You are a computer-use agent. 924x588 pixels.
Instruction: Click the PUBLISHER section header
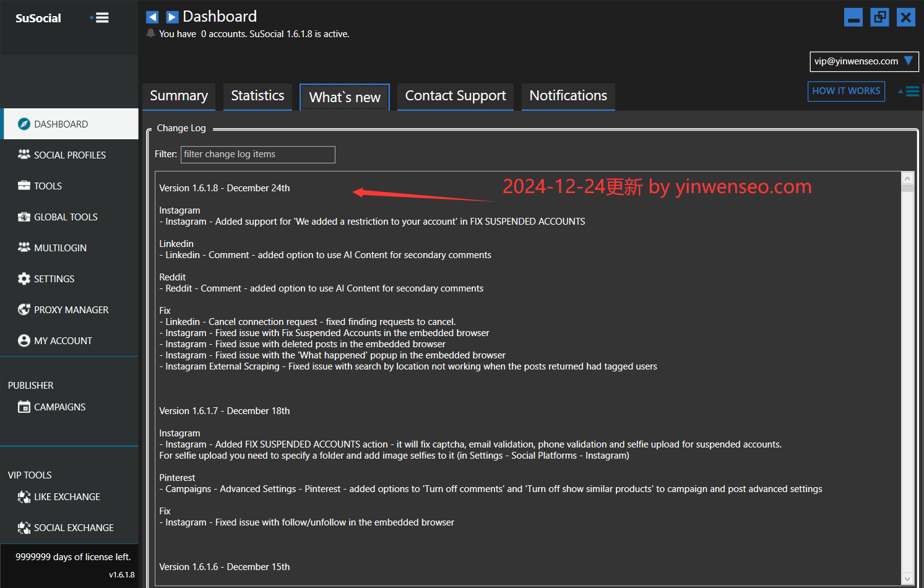(x=31, y=386)
